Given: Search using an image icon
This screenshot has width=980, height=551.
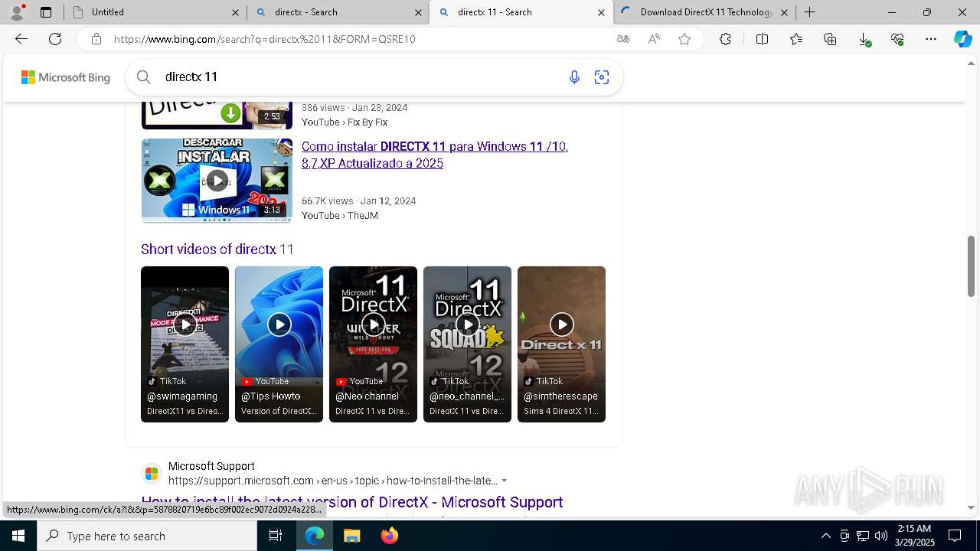Looking at the screenshot, I should [x=602, y=77].
